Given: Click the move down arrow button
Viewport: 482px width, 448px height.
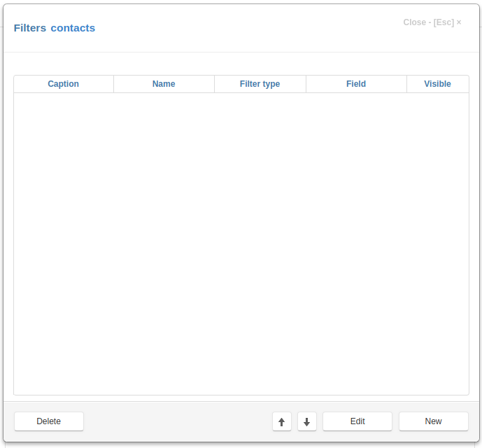Looking at the screenshot, I should (307, 421).
